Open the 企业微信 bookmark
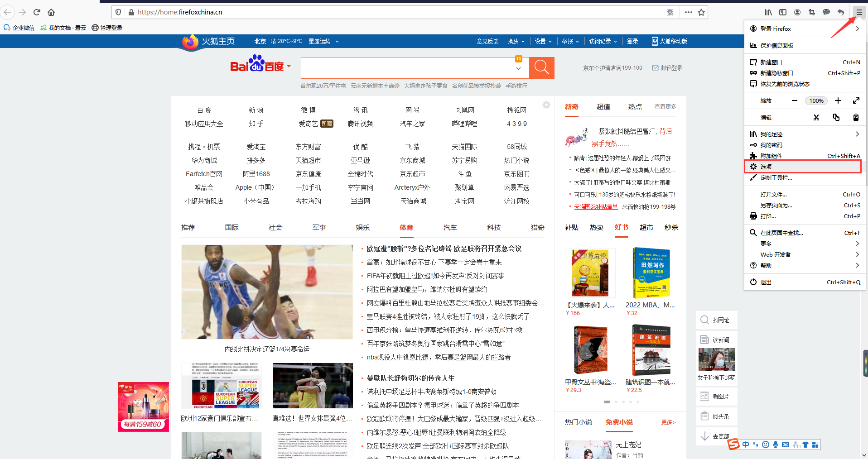Screen dimensions: 868x459 (19, 28)
